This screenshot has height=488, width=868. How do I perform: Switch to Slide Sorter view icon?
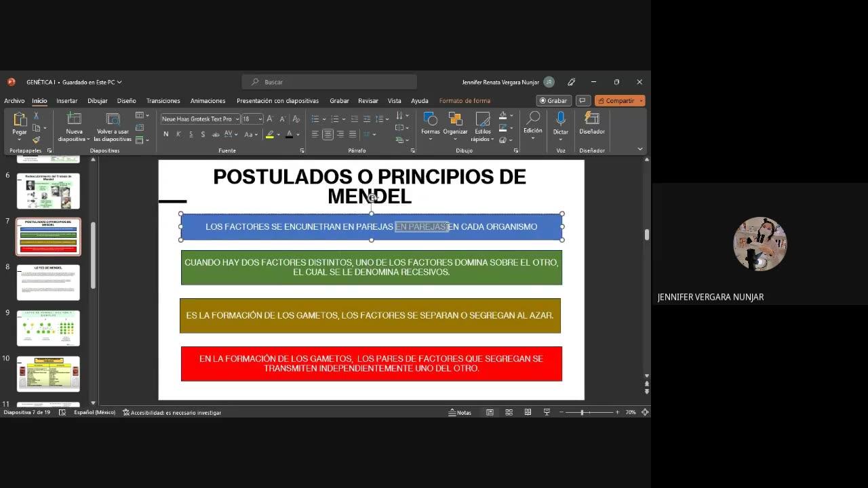[509, 412]
